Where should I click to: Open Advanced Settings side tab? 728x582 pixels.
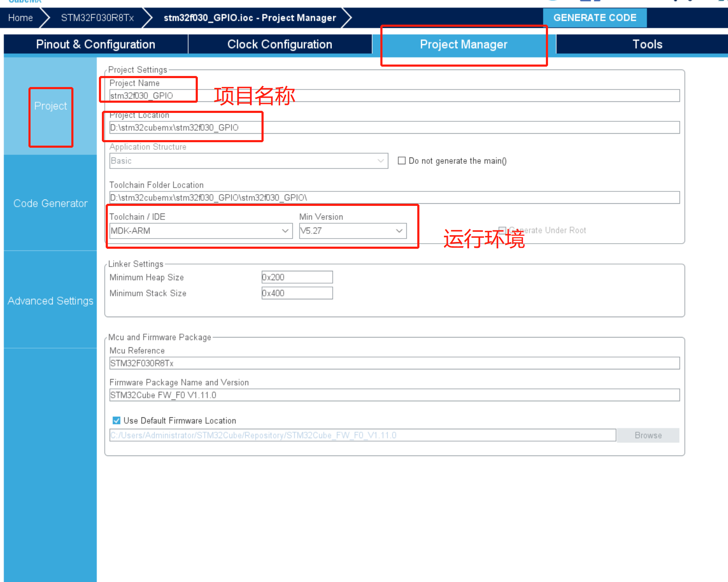point(51,301)
